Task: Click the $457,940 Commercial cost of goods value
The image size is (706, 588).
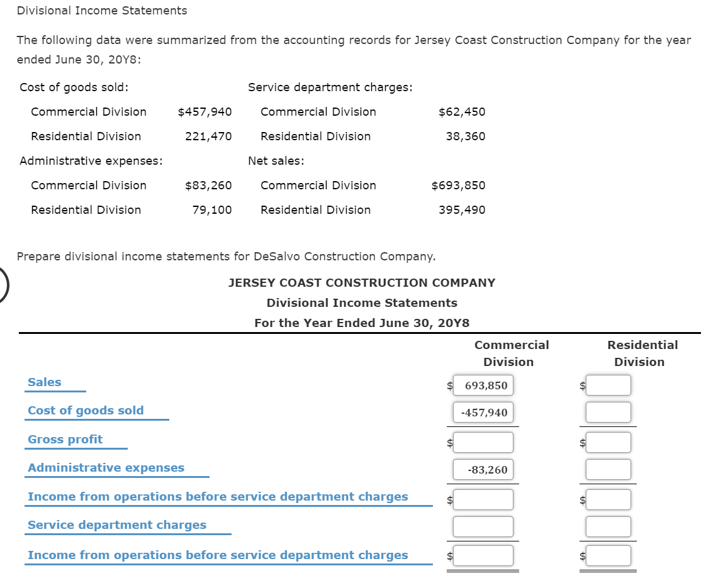Action: 205,112
